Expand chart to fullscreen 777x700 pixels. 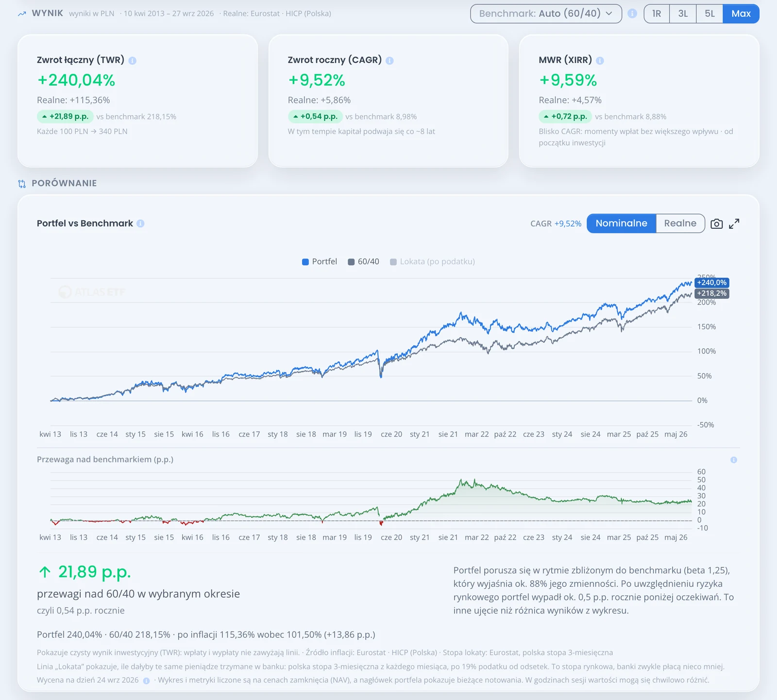click(734, 223)
